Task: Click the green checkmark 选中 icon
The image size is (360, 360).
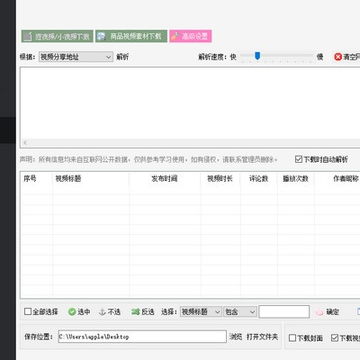Action: (72, 312)
